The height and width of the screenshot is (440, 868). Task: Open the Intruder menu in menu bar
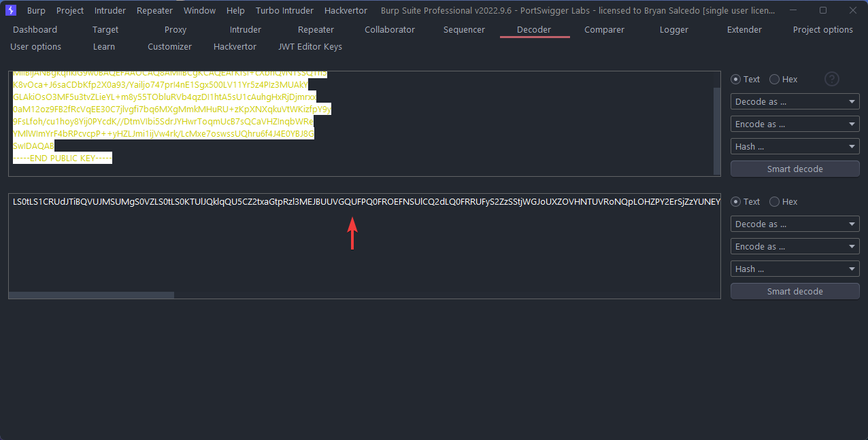click(x=110, y=10)
